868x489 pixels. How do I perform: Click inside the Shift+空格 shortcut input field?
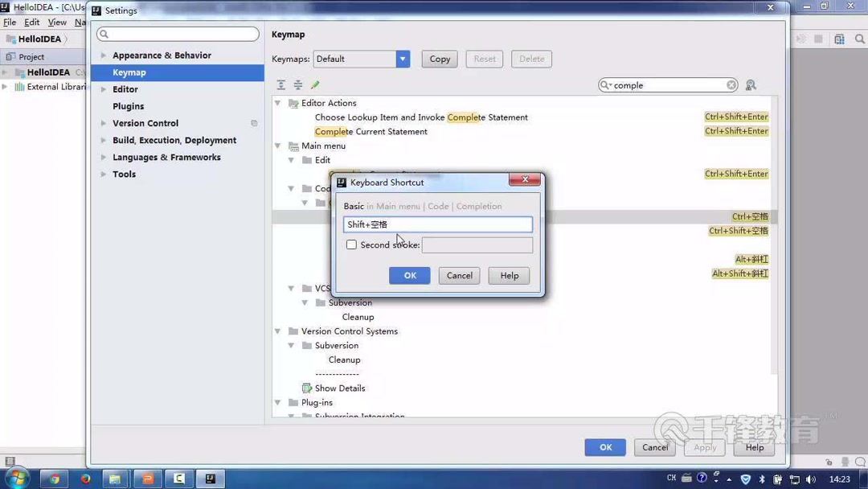437,224
